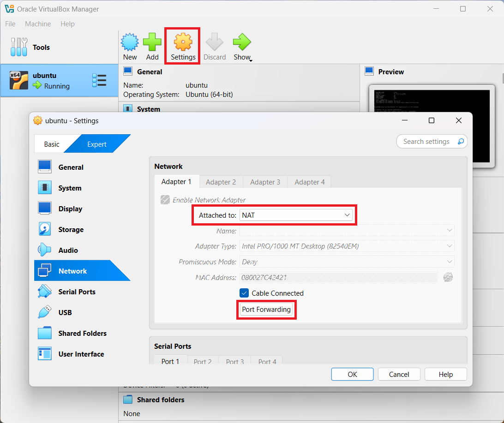Click the MAC Address field

(x=339, y=278)
